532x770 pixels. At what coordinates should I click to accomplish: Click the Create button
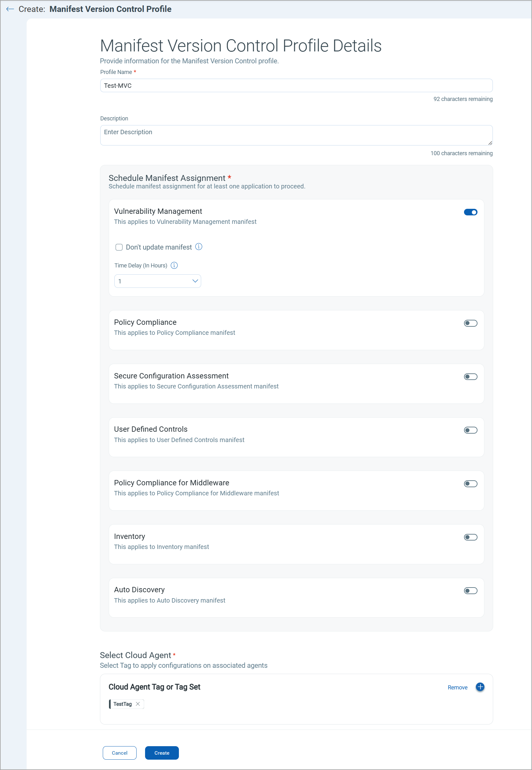click(x=162, y=753)
